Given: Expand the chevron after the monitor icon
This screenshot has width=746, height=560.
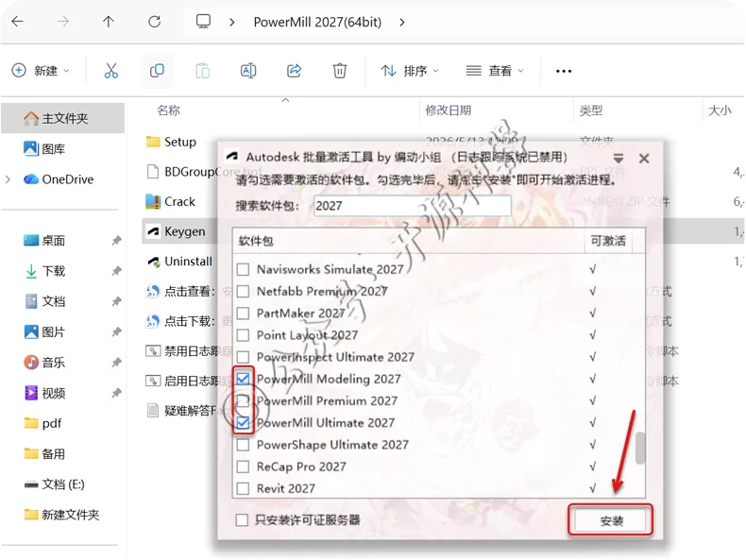Looking at the screenshot, I should pyautogui.click(x=231, y=22).
